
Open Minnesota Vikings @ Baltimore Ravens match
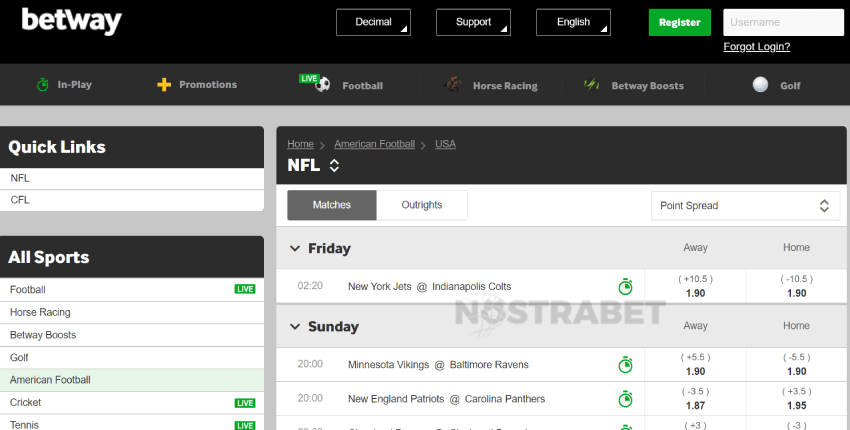pos(438,365)
